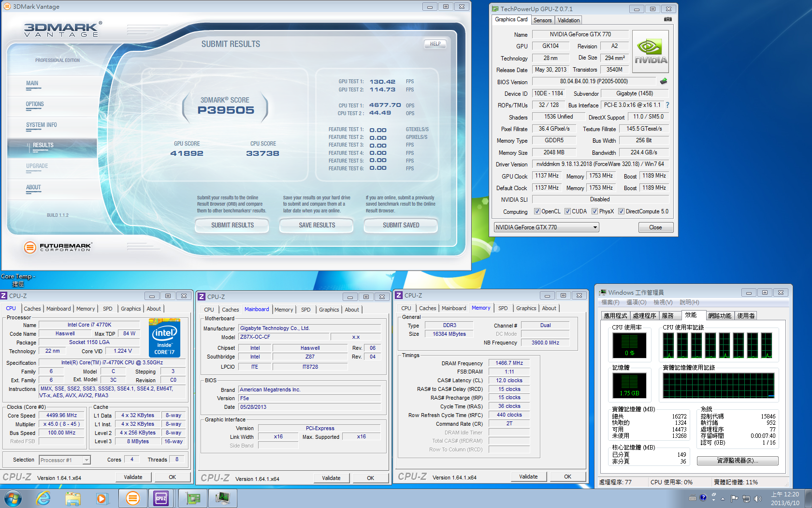Toggle the PhysX checkbox in GPU-Z

(594, 211)
